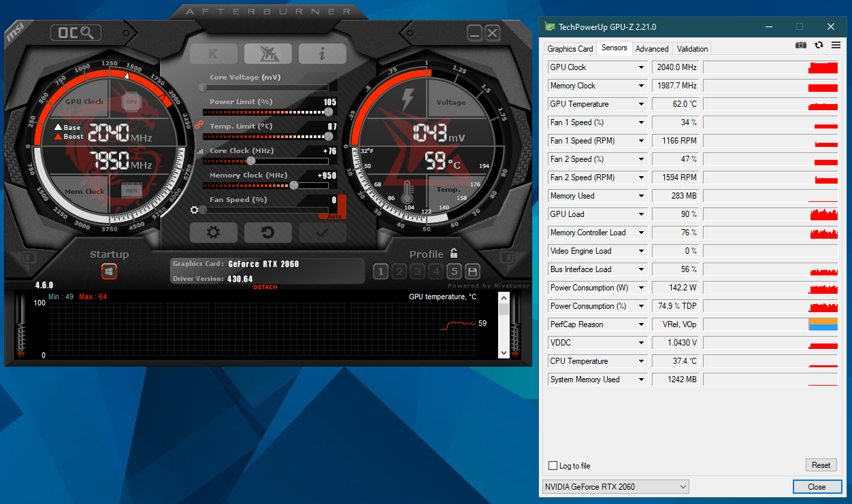Select profile slot 5

click(455, 272)
